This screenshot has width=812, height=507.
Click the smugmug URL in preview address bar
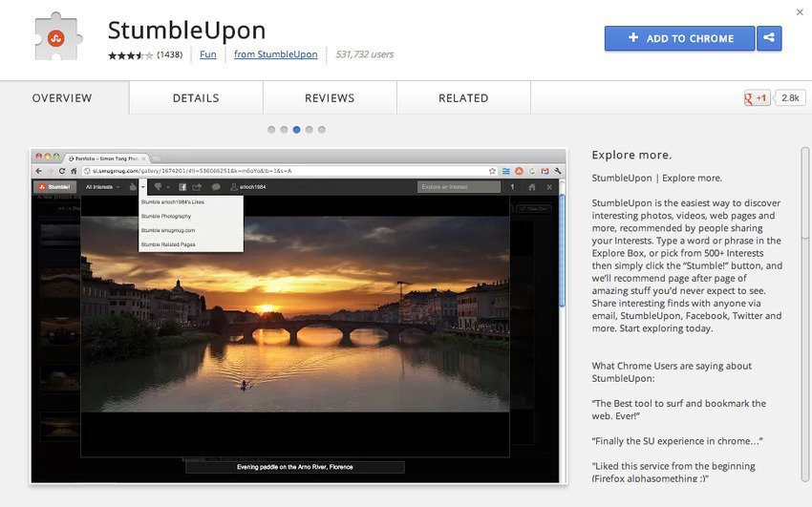[192, 171]
